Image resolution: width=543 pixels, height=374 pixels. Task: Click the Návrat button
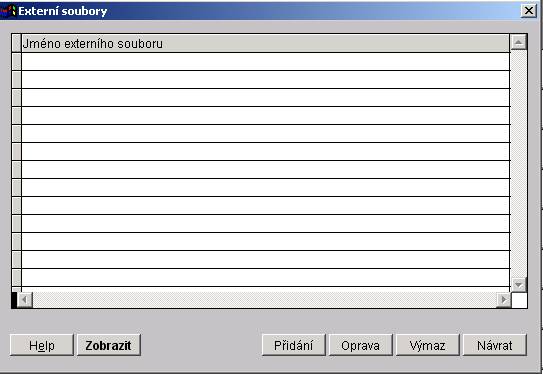pyautogui.click(x=495, y=345)
